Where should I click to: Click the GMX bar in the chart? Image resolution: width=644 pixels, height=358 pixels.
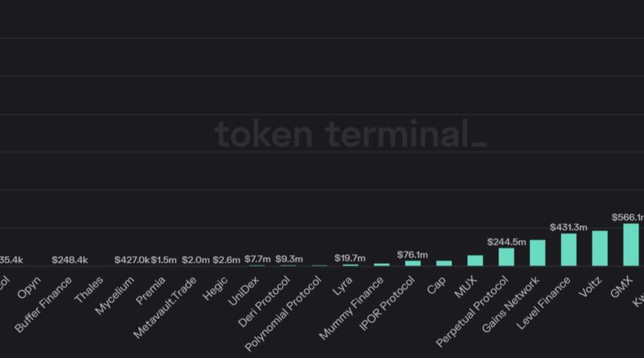631,245
